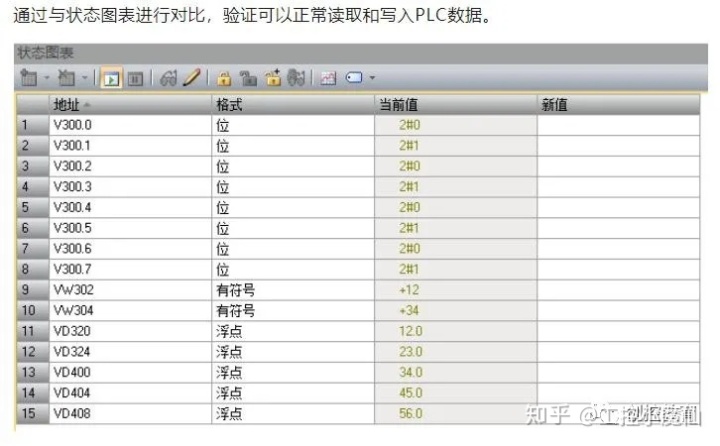Click the 状态图表 panel title bar

[361, 53]
